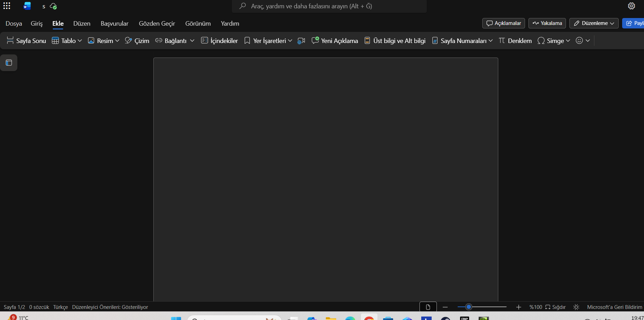Open the Sayfa Numaraları dropdown
The image size is (644, 320).
click(462, 41)
